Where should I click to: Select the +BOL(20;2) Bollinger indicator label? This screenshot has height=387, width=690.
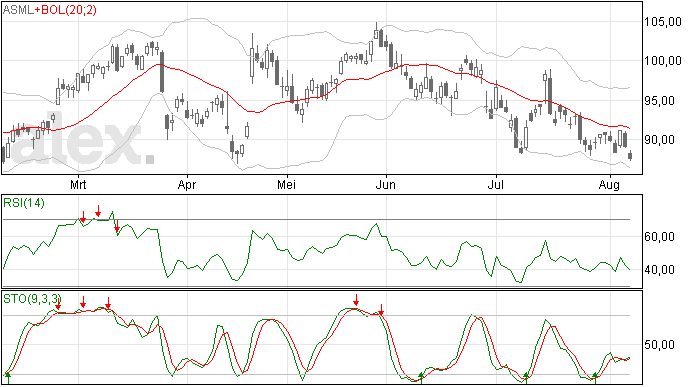[65, 9]
